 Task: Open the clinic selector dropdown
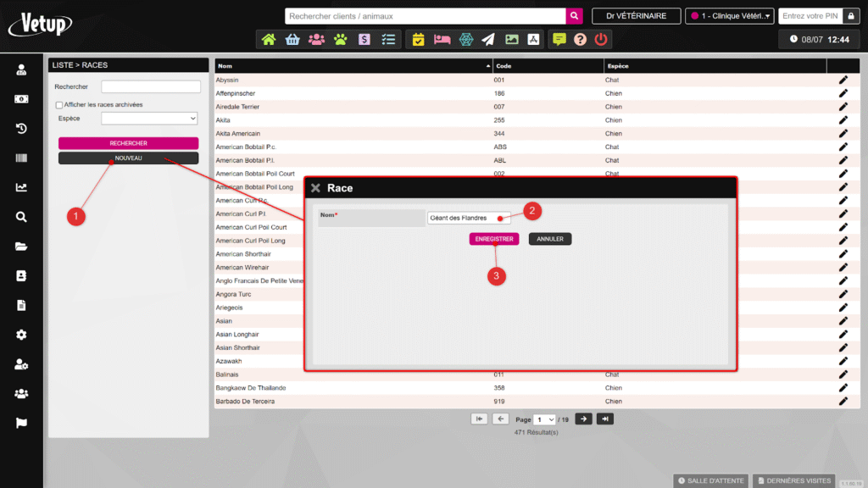tap(729, 16)
